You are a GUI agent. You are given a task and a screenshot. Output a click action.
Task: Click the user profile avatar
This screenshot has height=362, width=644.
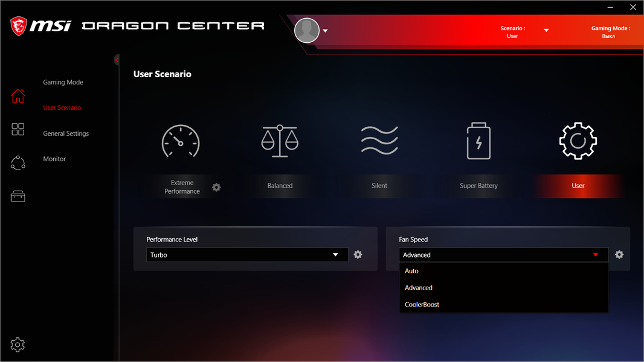pos(307,30)
